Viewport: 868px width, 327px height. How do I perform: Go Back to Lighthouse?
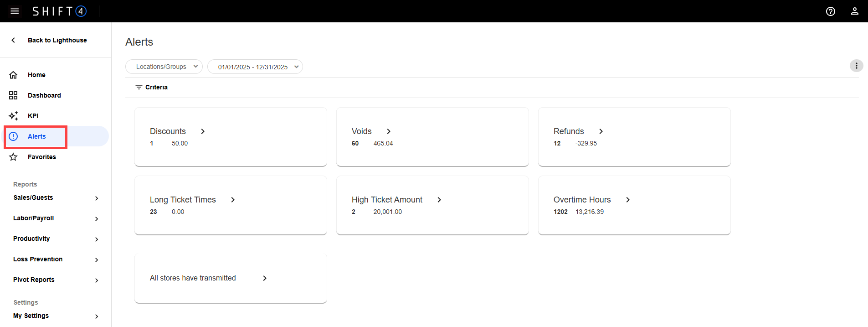tap(57, 40)
